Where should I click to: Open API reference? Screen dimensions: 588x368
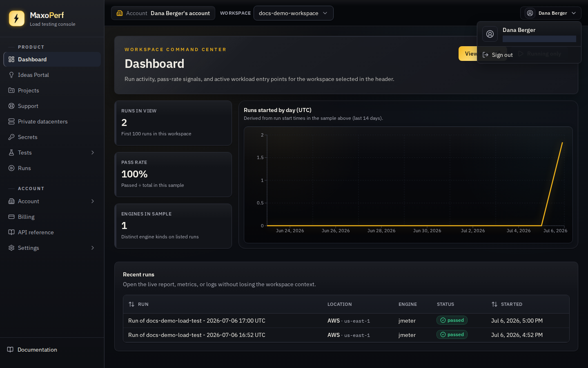tap(52, 232)
